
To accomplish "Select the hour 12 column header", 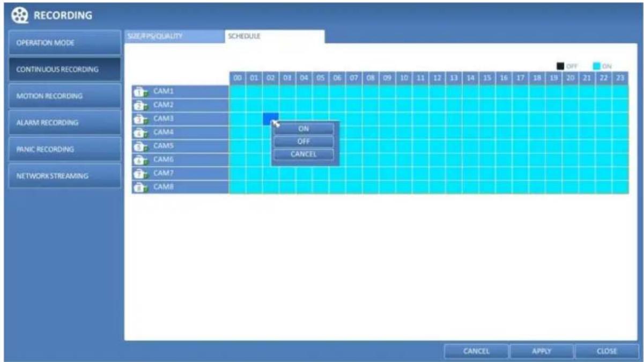I will [437, 78].
